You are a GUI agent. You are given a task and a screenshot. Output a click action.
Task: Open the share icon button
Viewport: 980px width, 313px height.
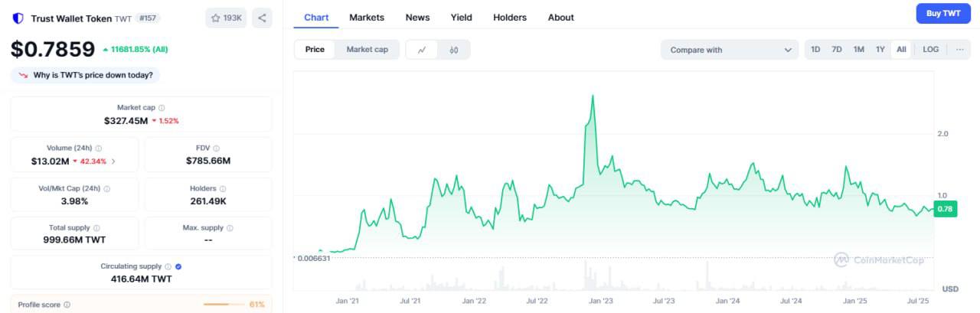point(262,18)
